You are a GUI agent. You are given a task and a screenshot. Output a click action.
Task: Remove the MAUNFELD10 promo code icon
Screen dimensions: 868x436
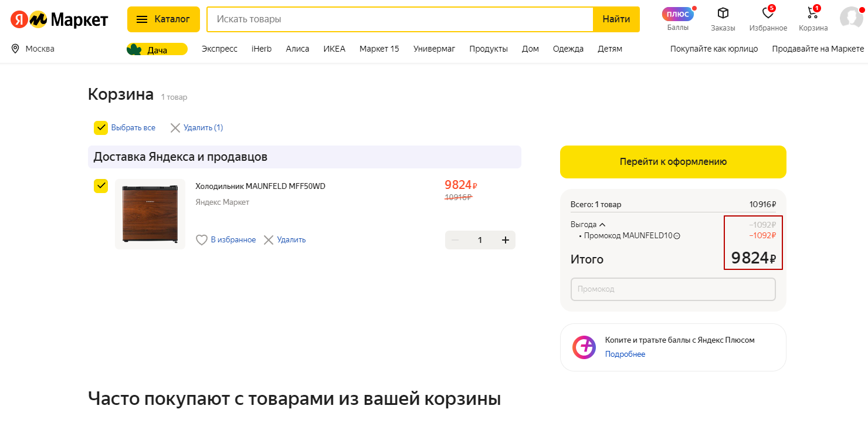pyautogui.click(x=677, y=236)
